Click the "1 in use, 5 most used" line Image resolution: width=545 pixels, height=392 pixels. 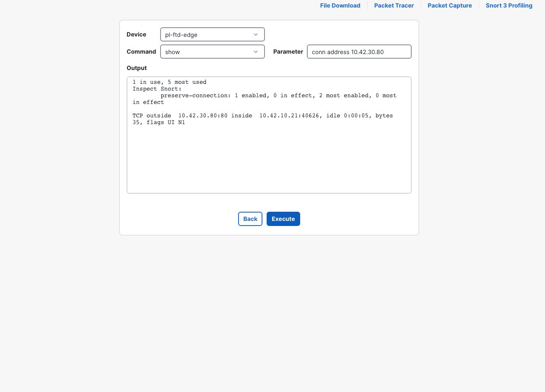click(x=169, y=82)
